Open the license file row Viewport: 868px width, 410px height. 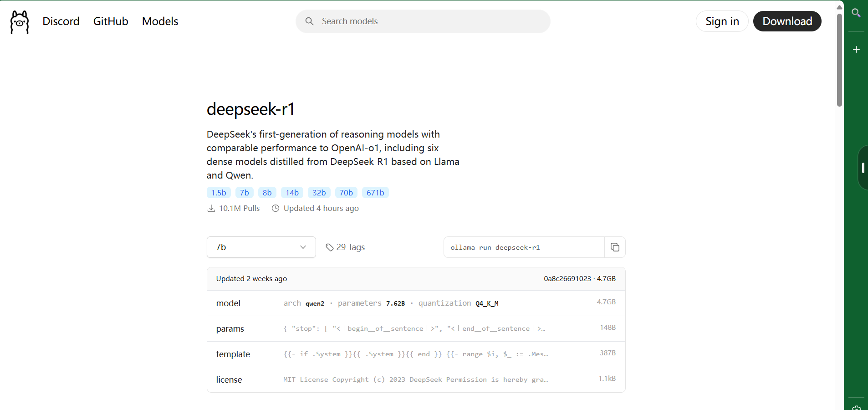pos(416,379)
